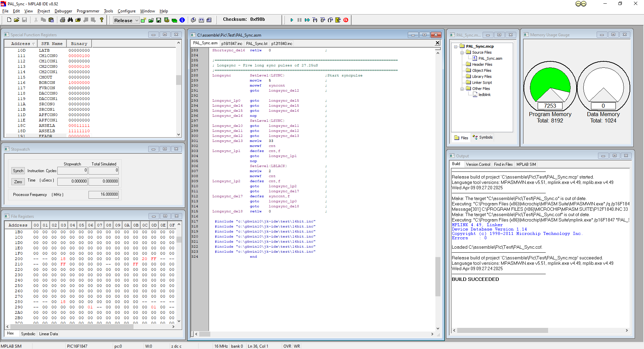Click the Program Memory usage gauge
Screen dimensions: 644x349
tap(550, 86)
